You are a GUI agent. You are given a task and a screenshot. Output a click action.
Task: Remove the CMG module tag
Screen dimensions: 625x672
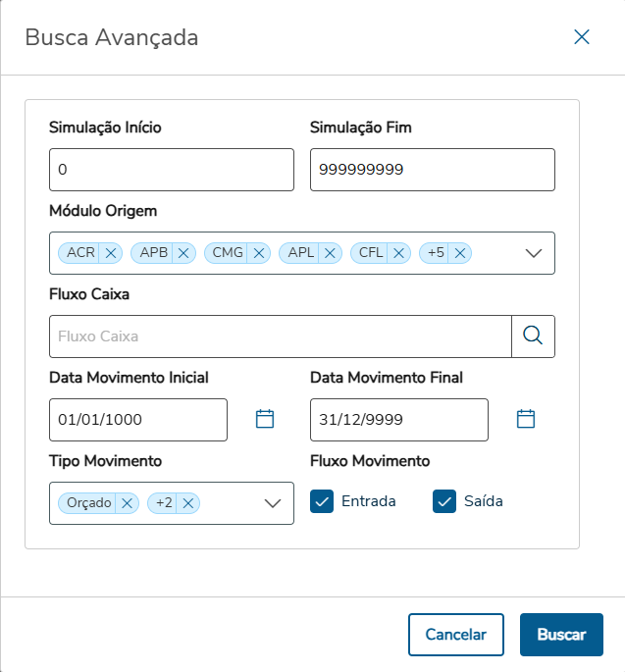[x=259, y=253]
